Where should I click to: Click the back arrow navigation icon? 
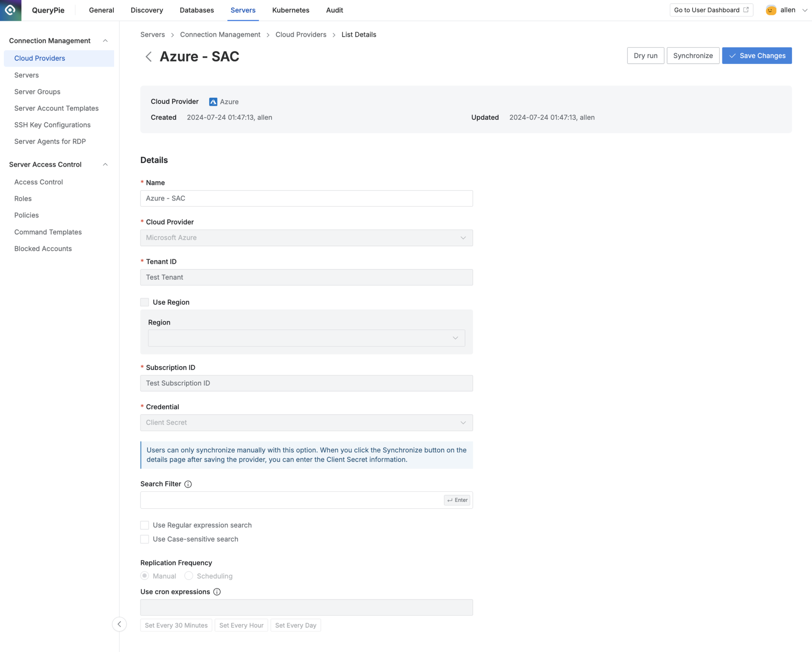(x=148, y=56)
